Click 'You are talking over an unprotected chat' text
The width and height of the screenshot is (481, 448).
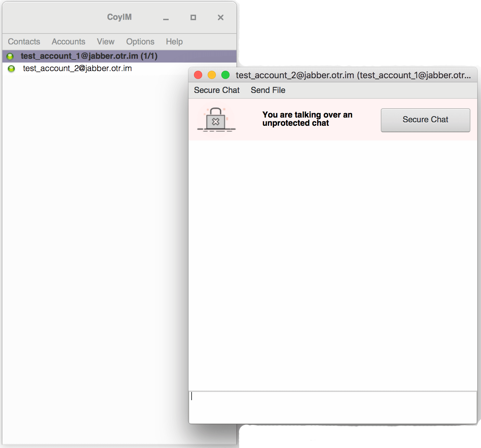point(307,119)
